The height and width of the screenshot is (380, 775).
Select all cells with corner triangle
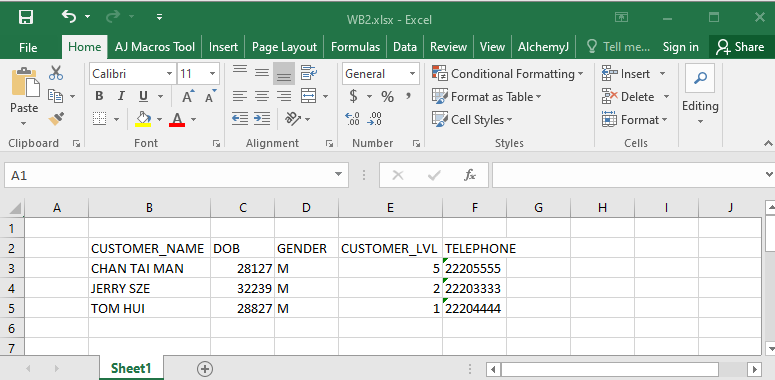click(x=14, y=208)
